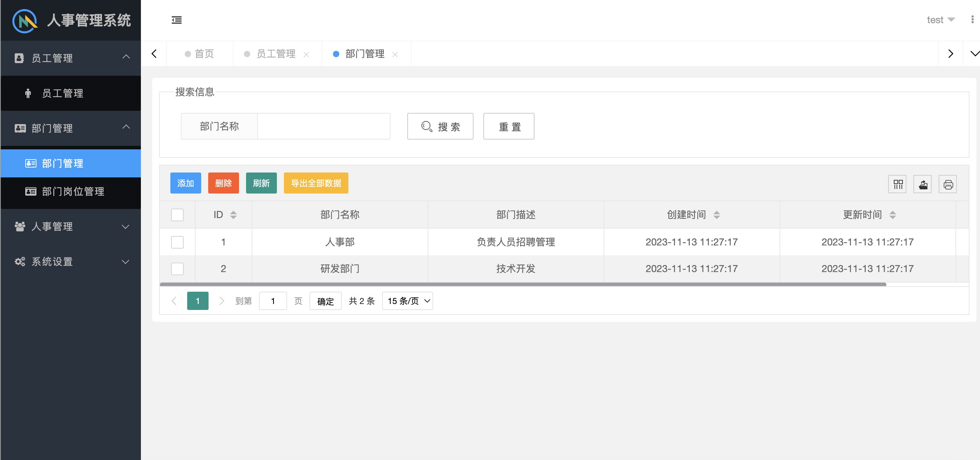
Task: Expand the 人事管理 sidebar group
Action: pos(71,226)
